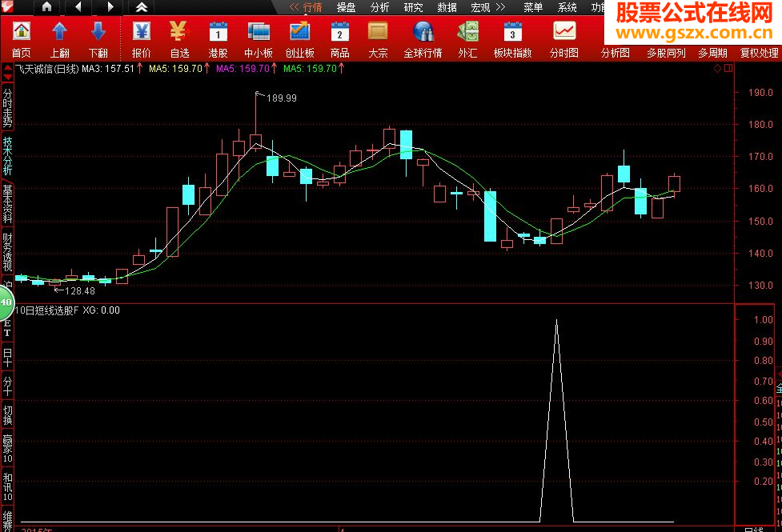The width and height of the screenshot is (782, 532).
Task: Open the 菜单 menu
Action: pos(533,7)
